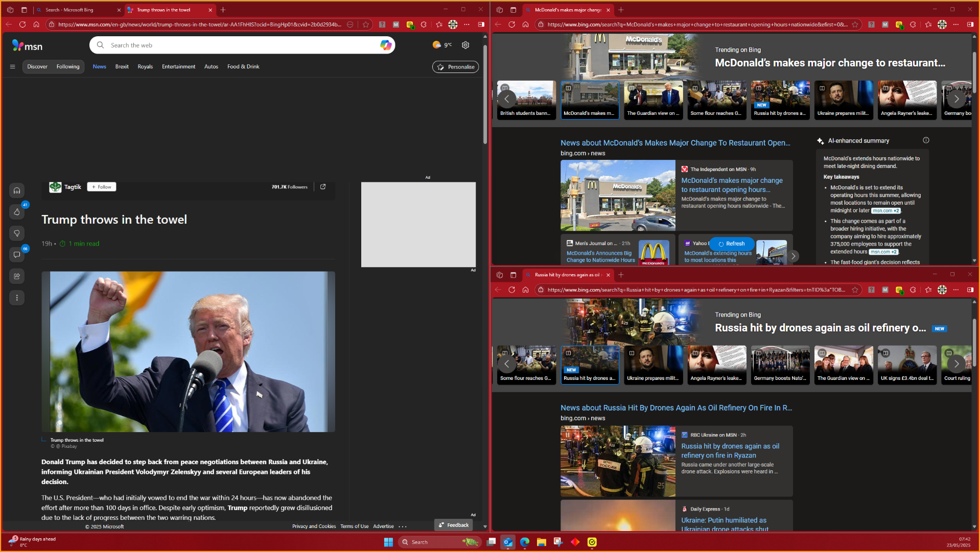Click the back arrow in the MSN browser window
The image size is (980, 552).
pos(9,25)
